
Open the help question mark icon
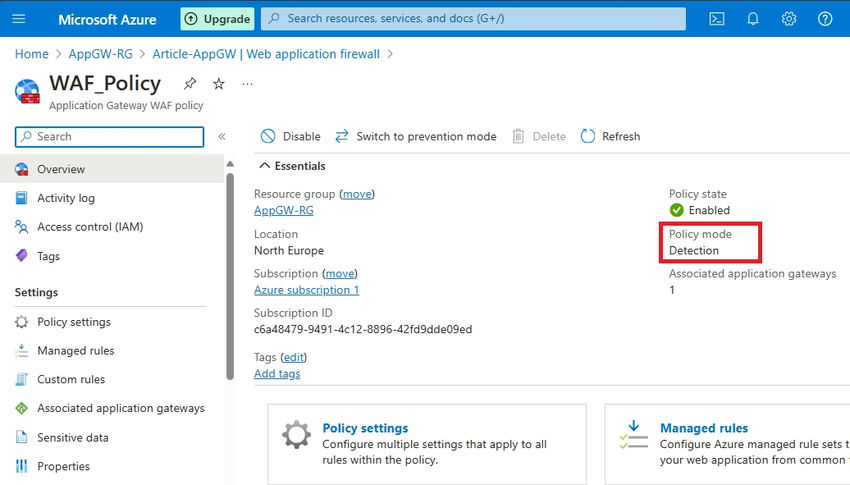pyautogui.click(x=825, y=19)
